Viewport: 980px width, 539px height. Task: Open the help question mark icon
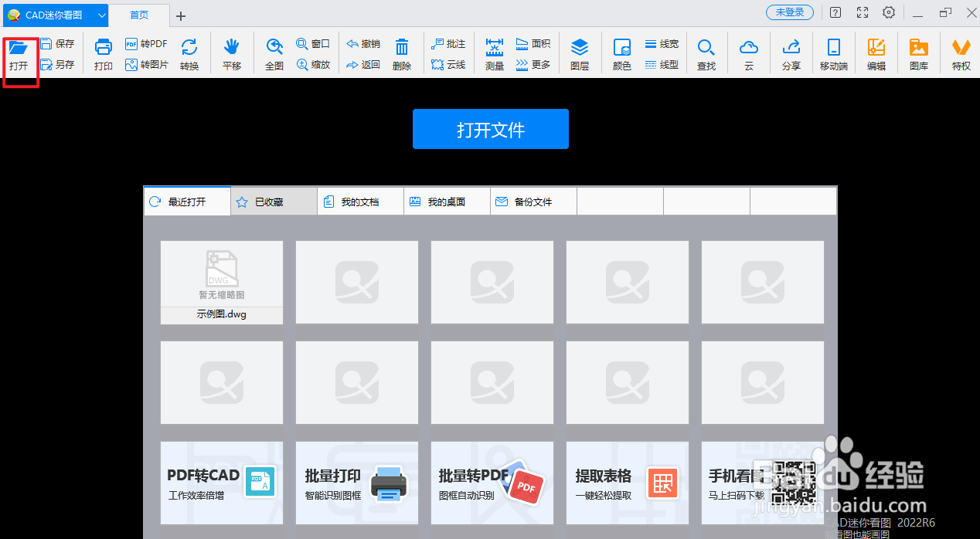click(x=836, y=12)
